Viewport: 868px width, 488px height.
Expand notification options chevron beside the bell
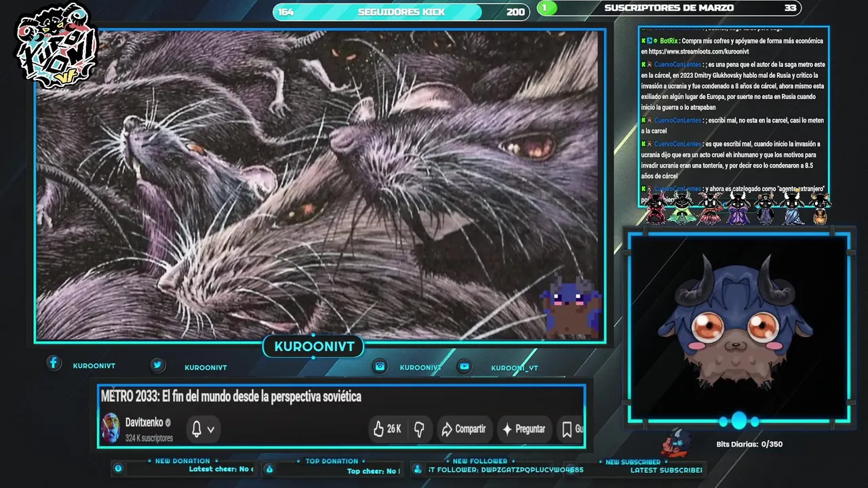211,430
